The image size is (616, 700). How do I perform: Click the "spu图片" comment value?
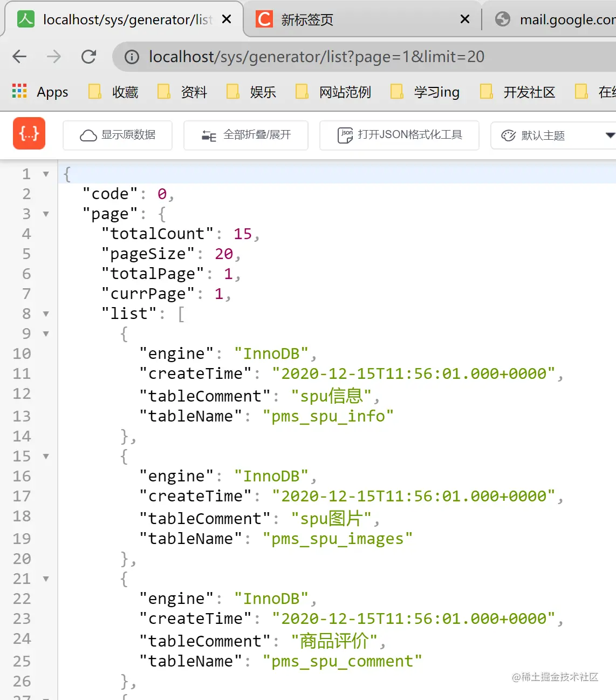tap(331, 519)
